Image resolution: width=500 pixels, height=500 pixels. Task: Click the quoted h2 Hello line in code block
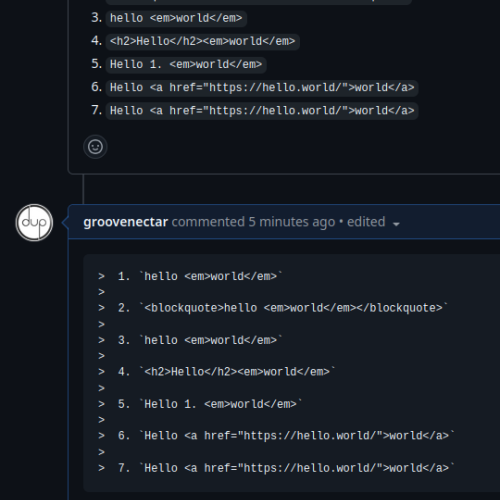[x=217, y=372]
